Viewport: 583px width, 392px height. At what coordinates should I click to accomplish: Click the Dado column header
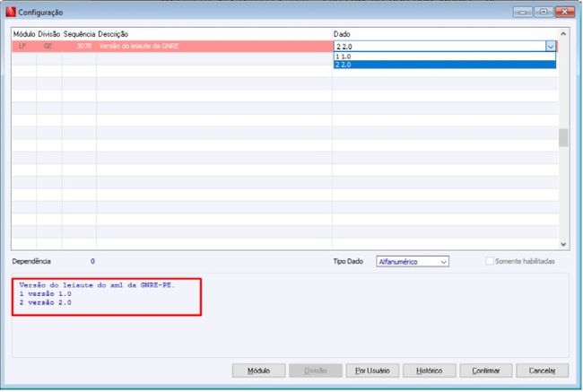342,34
